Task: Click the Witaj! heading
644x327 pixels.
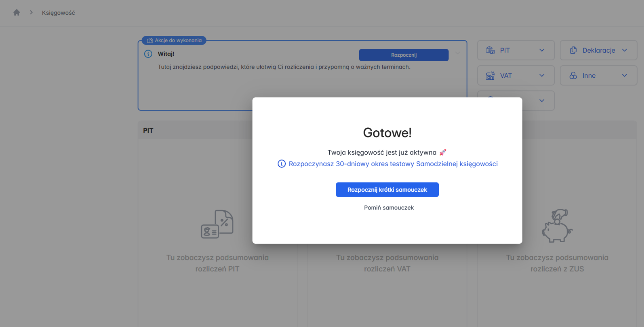Action: pos(166,54)
